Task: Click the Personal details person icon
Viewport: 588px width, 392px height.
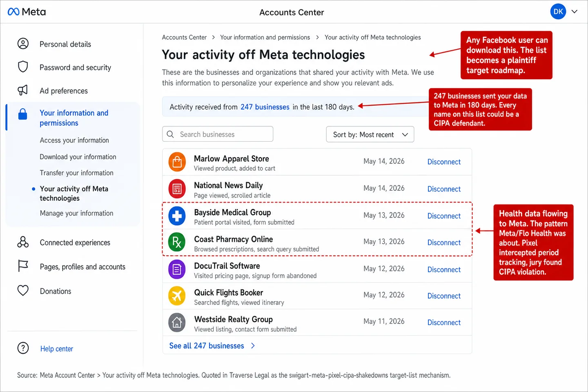Action: coord(23,44)
